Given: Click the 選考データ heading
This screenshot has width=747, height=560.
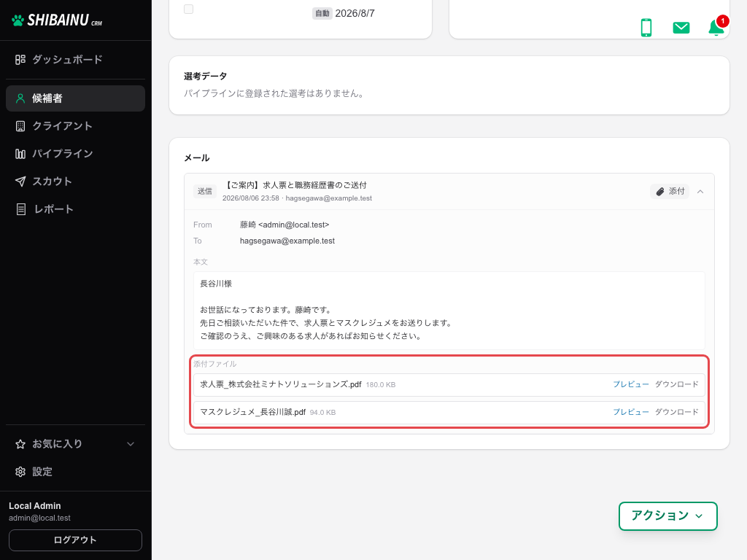Looking at the screenshot, I should [205, 76].
